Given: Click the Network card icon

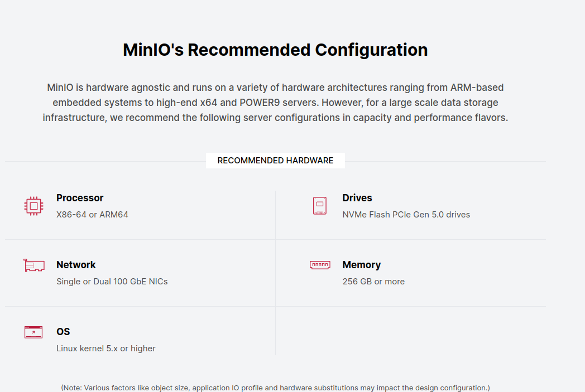Looking at the screenshot, I should 34,265.
